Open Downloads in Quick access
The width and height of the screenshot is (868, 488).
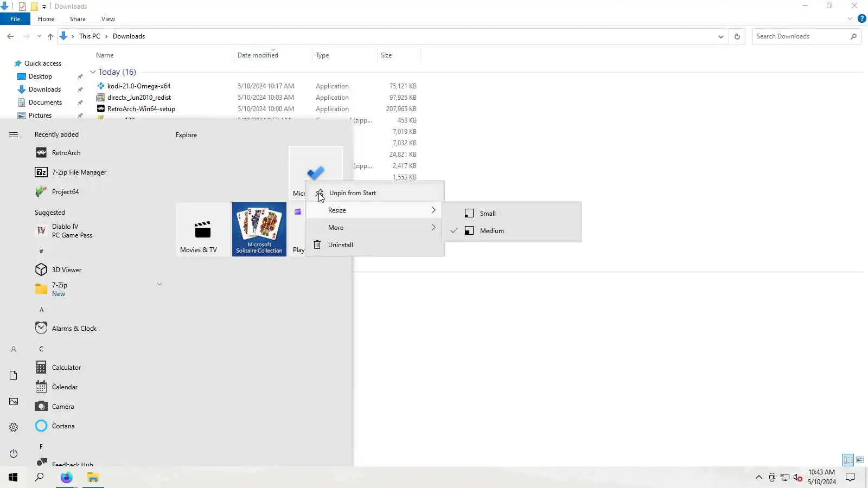[x=44, y=89]
